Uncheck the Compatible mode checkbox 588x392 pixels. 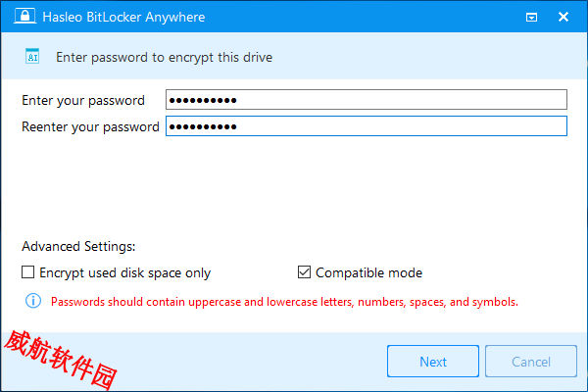coord(304,272)
